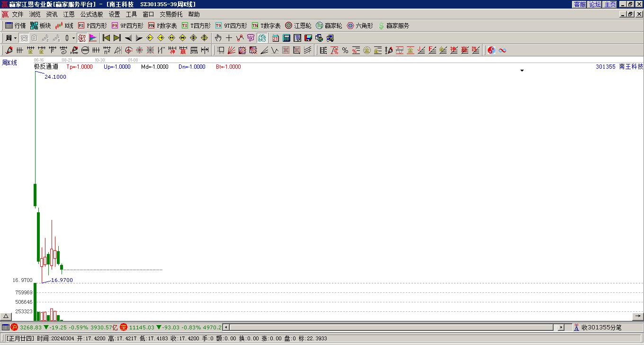Click the percent sign drawing tool
Viewport: 644px width, 345px height.
pos(345,50)
